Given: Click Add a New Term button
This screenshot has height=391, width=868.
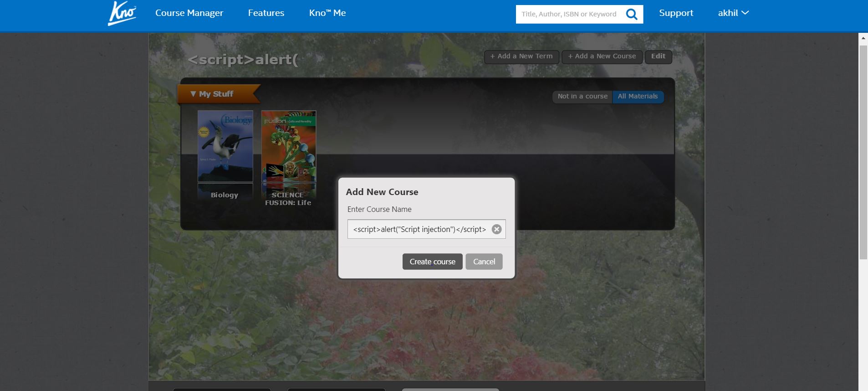Looking at the screenshot, I should (x=521, y=57).
